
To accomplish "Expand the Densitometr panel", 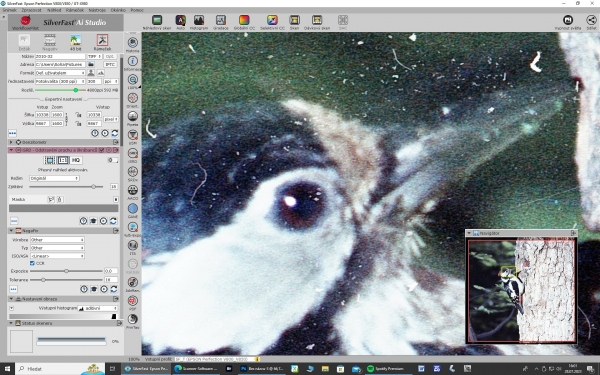I will pyautogui.click(x=11, y=142).
